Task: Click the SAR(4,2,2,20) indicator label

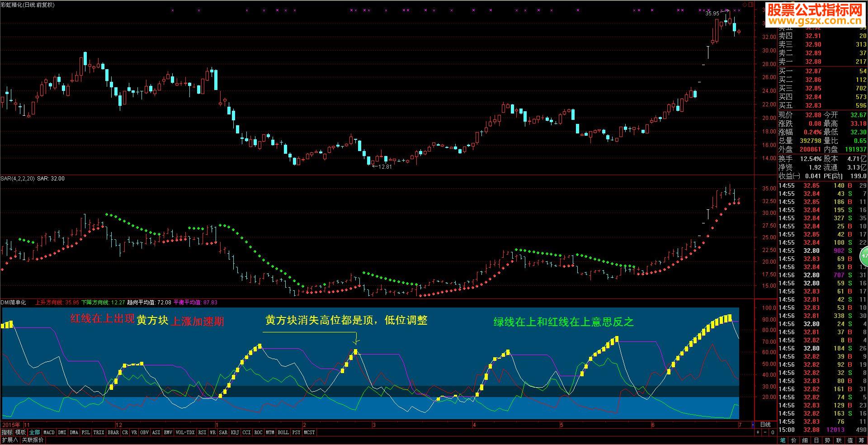Action: 18,179
